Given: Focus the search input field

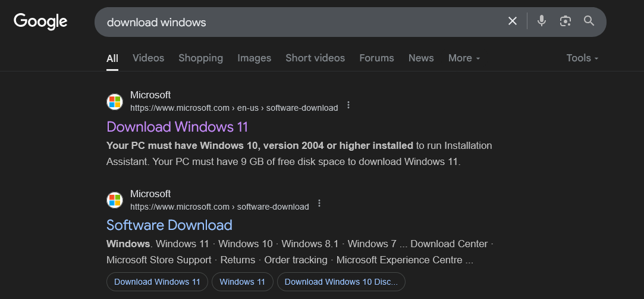Looking at the screenshot, I should pyautogui.click(x=297, y=22).
